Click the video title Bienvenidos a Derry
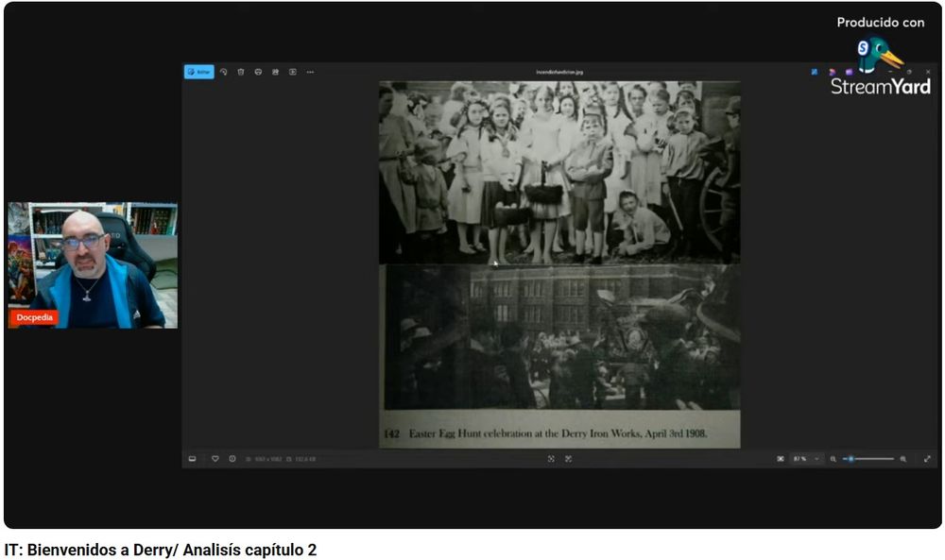 (161, 550)
